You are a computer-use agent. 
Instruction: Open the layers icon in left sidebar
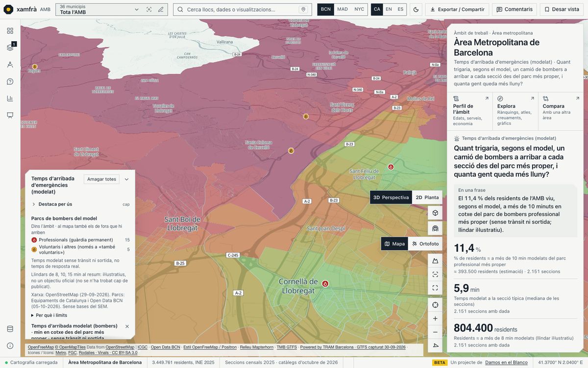click(x=10, y=48)
